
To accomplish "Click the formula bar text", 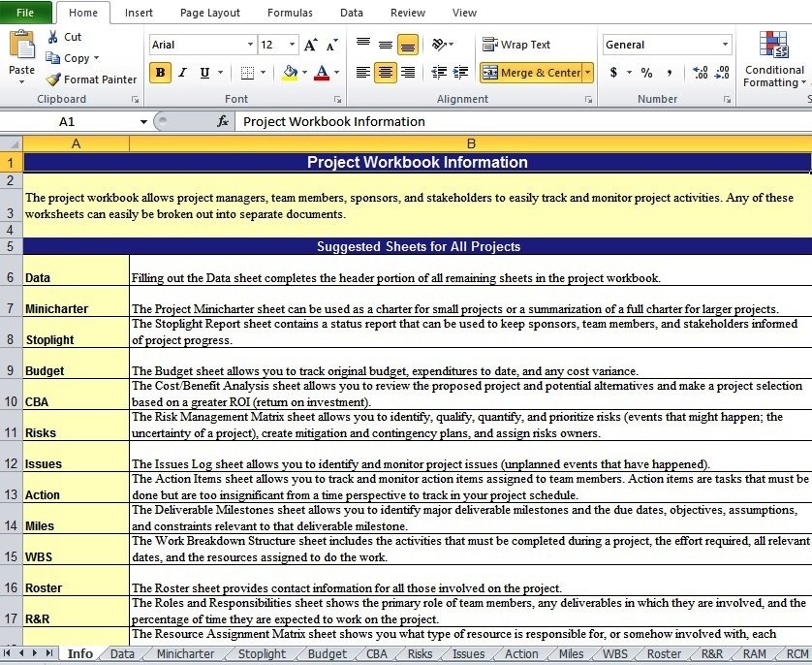I will 334,122.
